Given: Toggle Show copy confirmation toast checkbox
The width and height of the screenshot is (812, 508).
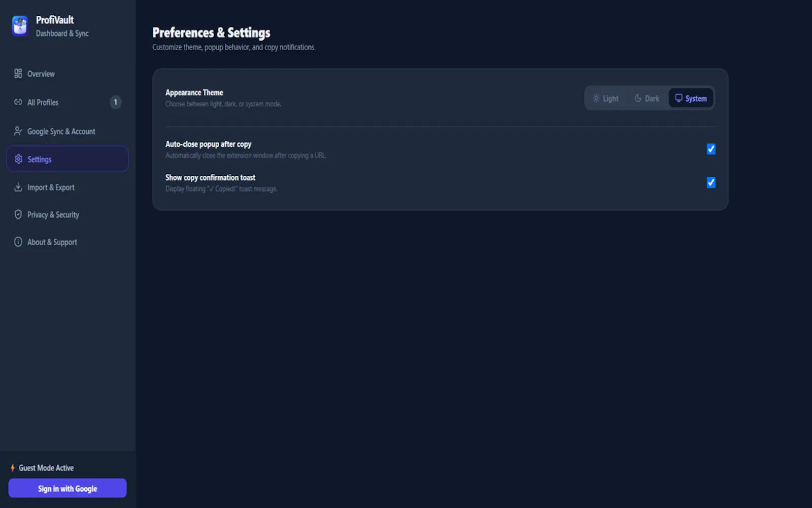Looking at the screenshot, I should tap(711, 182).
